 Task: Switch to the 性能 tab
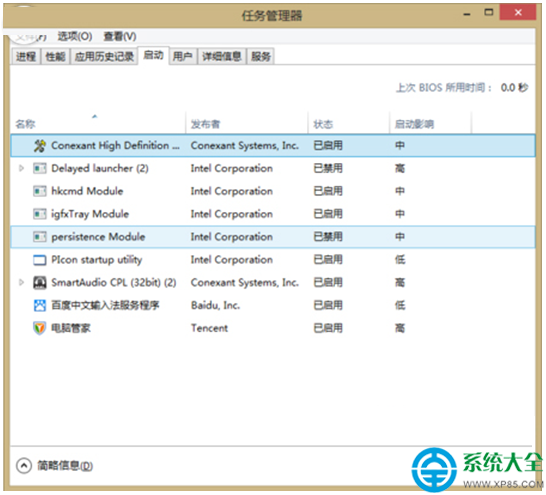56,56
